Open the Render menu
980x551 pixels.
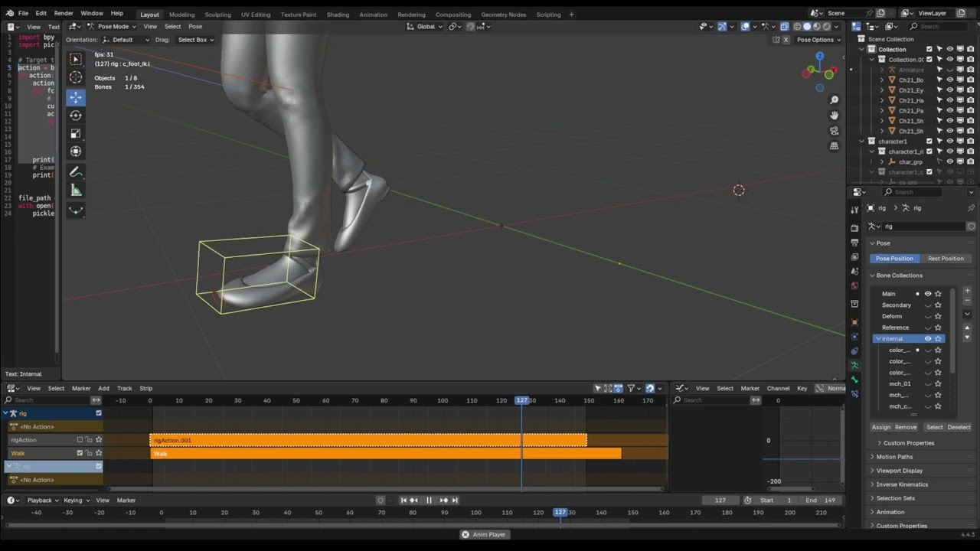[64, 14]
